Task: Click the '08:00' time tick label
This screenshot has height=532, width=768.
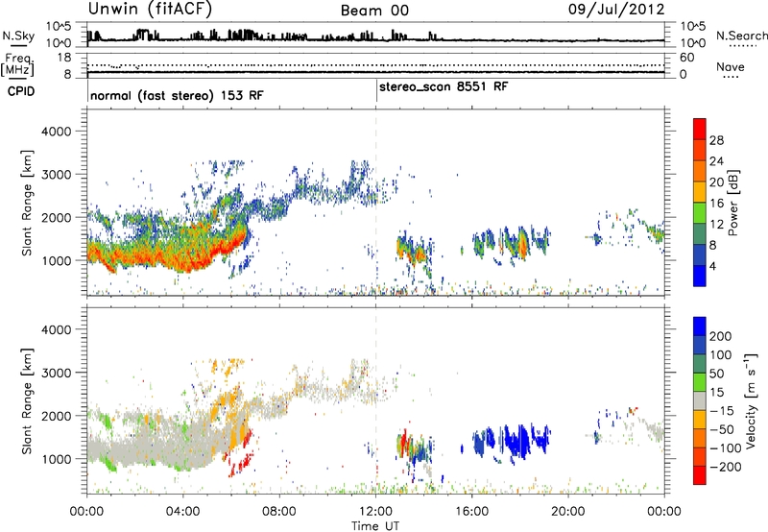Action: [x=279, y=512]
